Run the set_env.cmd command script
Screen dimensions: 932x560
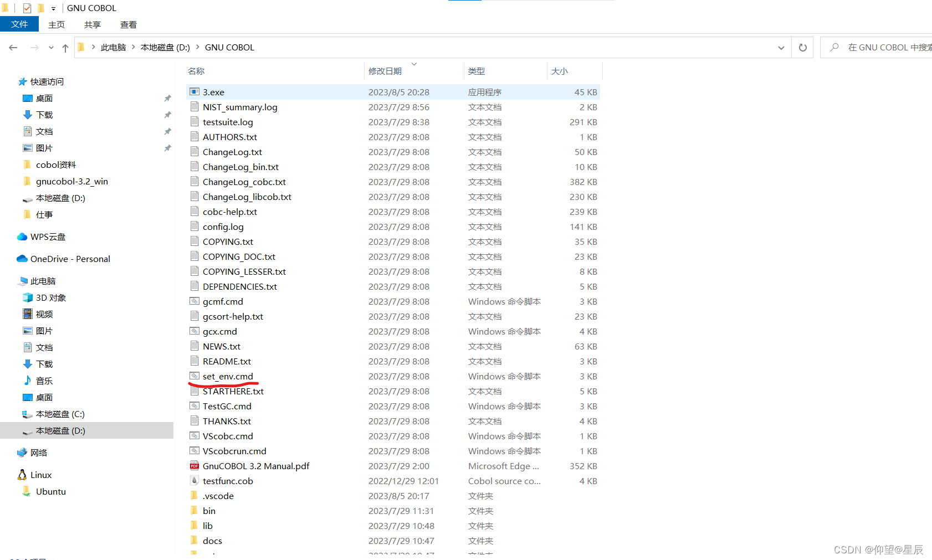(229, 376)
